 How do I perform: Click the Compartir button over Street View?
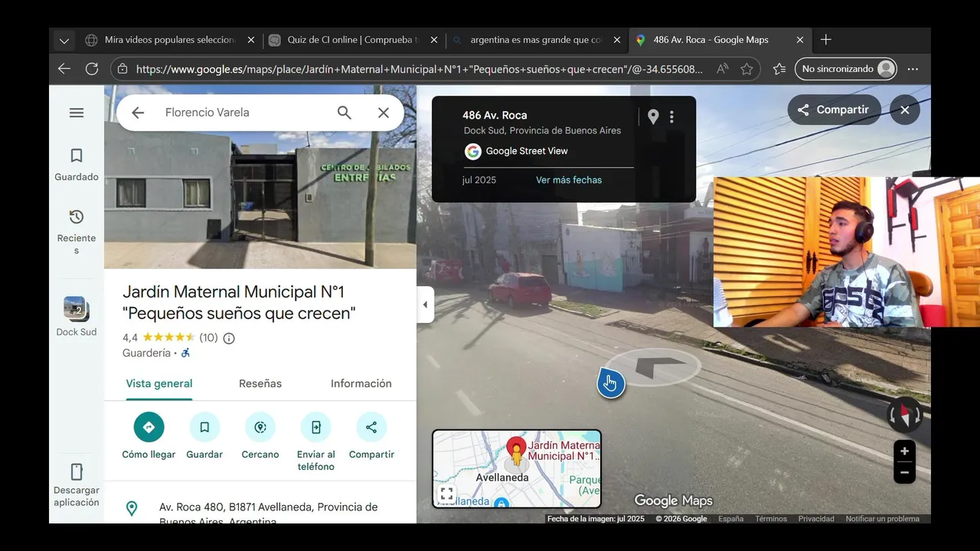click(x=834, y=109)
